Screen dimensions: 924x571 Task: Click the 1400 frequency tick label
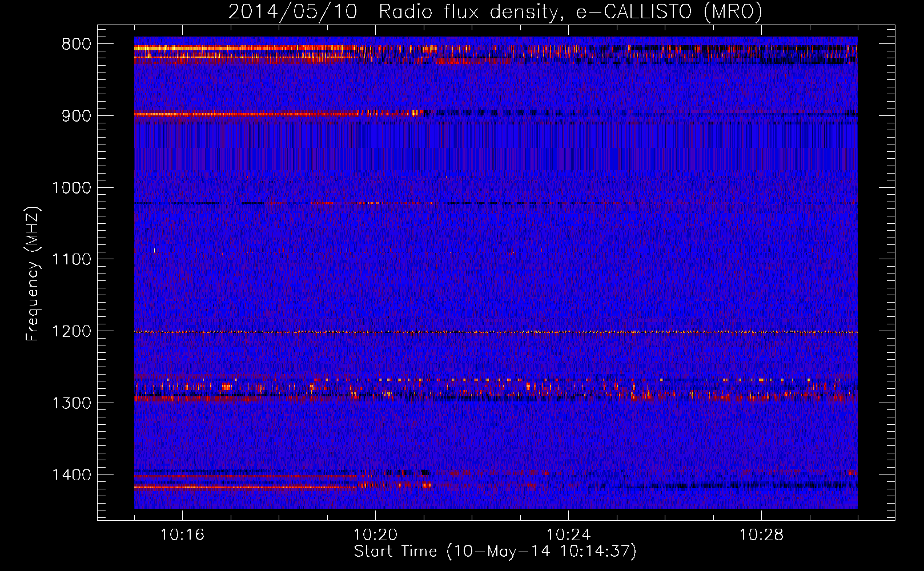tap(71, 475)
